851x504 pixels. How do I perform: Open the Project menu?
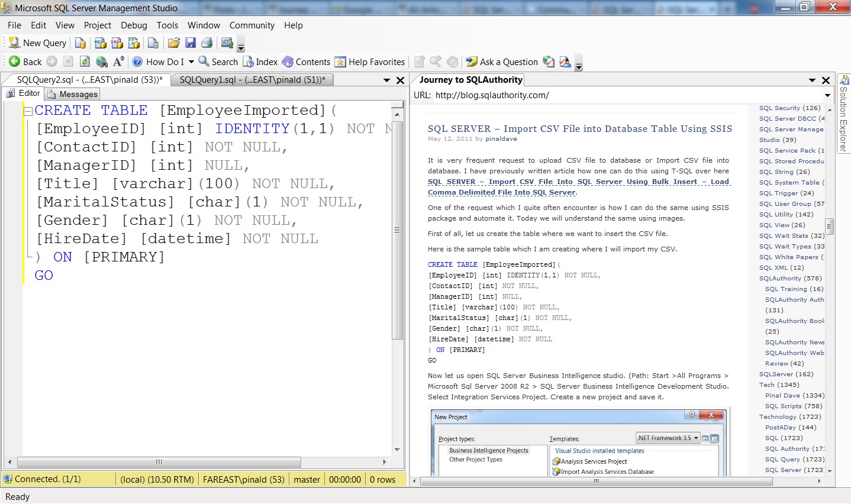98,25
